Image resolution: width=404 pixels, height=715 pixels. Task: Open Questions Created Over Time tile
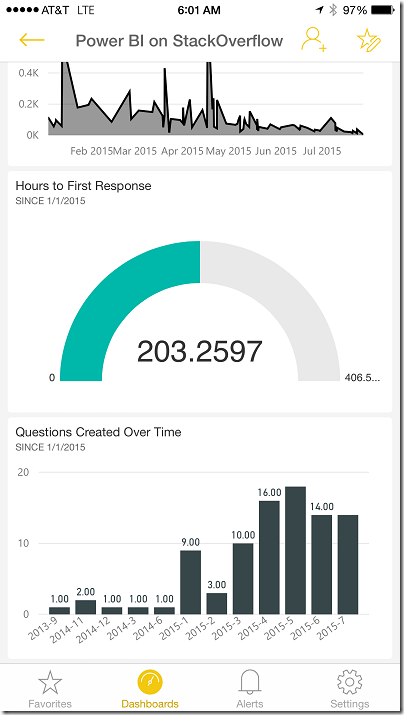point(200,538)
